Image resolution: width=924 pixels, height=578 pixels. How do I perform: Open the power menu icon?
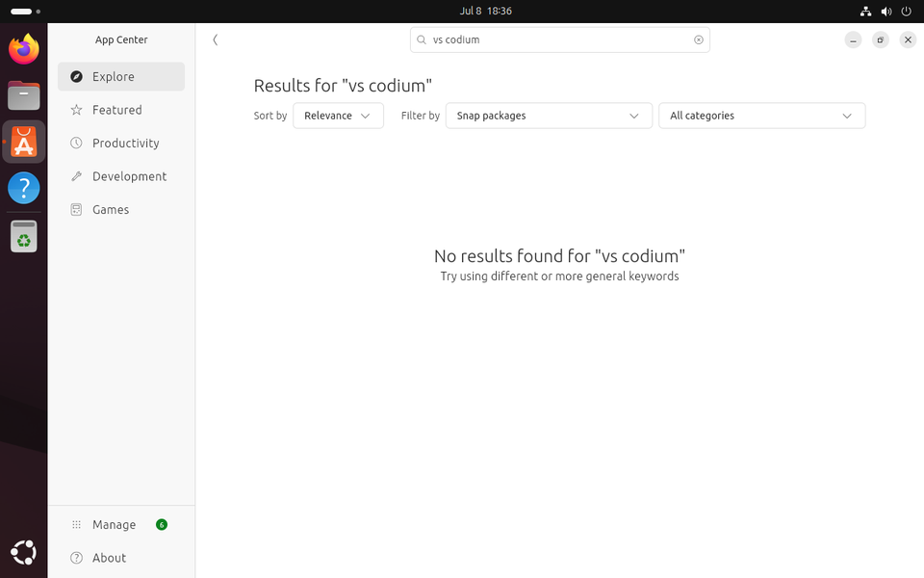click(907, 12)
